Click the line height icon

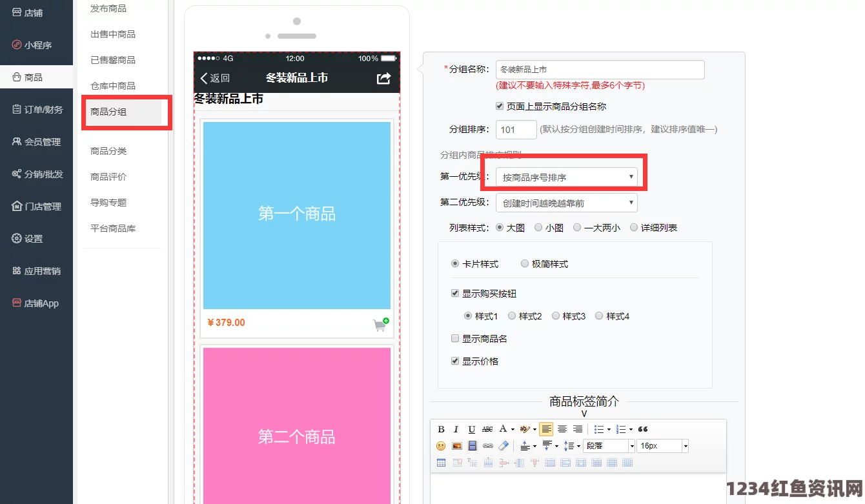pos(569,446)
